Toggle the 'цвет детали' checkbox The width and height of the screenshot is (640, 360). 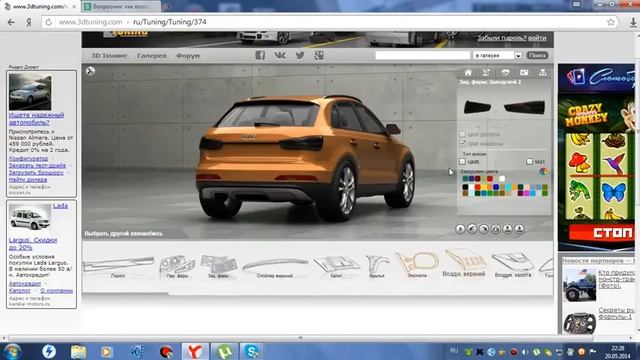point(462,134)
